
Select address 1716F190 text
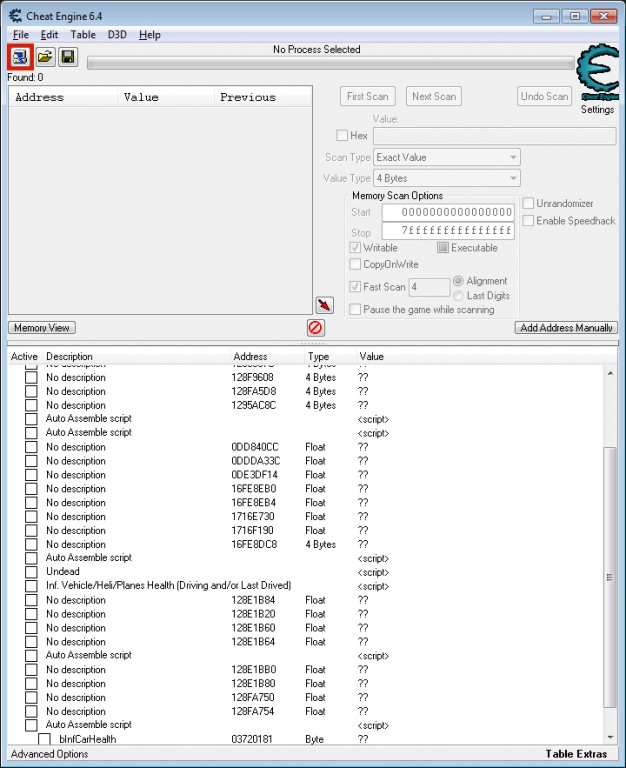pos(253,530)
